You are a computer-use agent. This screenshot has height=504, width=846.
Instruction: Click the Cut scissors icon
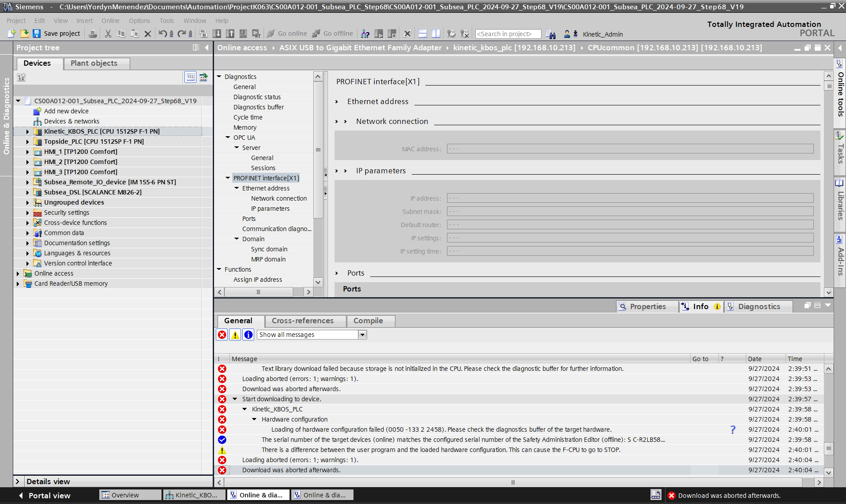click(x=108, y=34)
